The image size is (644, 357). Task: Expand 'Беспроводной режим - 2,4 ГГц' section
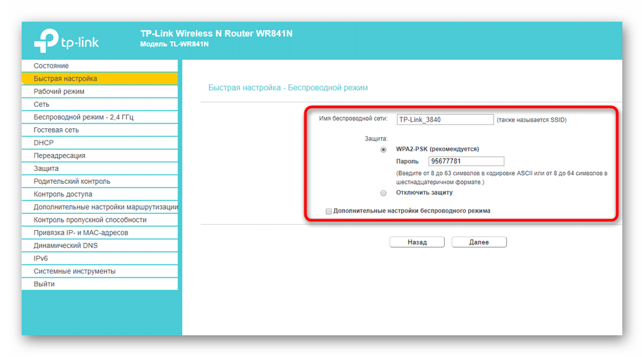[83, 117]
